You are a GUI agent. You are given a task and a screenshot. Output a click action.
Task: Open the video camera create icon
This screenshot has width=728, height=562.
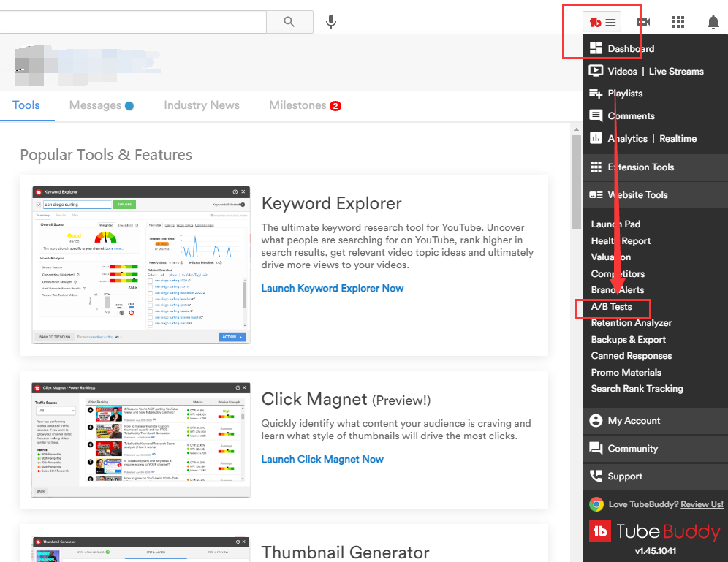(643, 23)
